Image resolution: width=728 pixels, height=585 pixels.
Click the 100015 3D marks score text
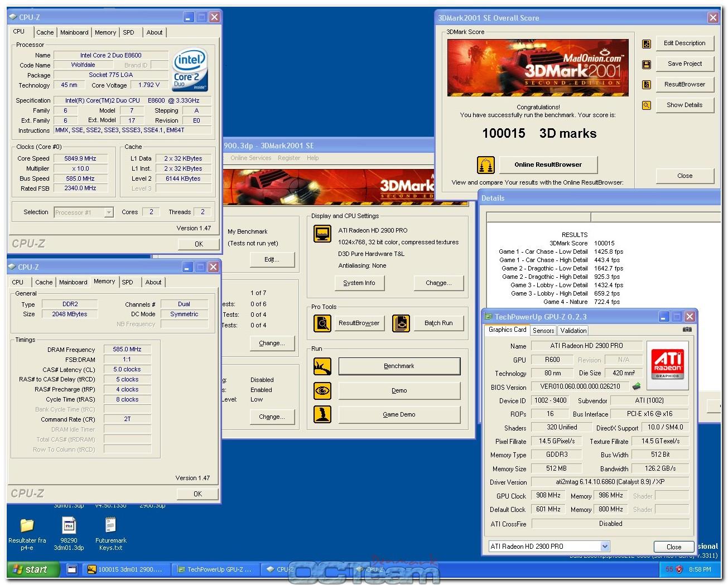coord(539,133)
